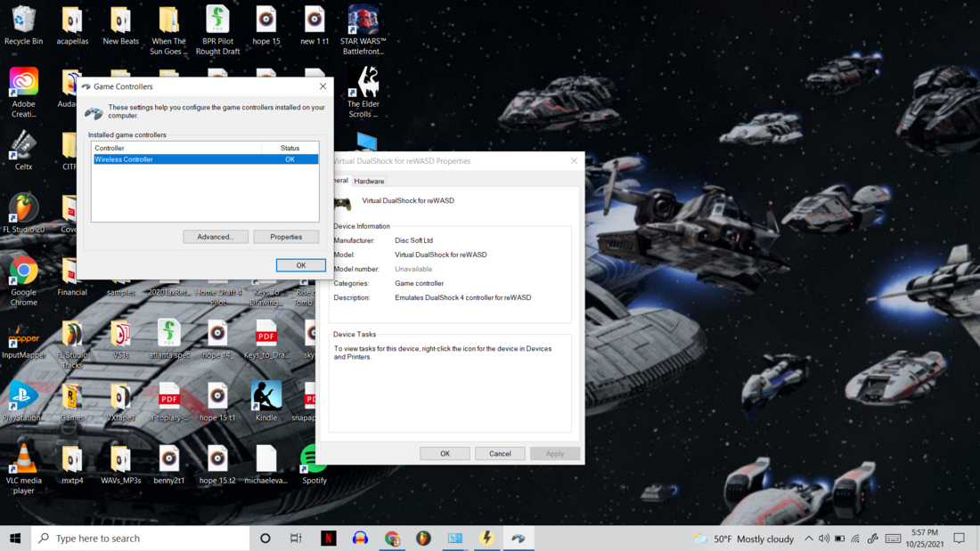Viewport: 980px width, 551px height.
Task: Select the When The Sun Goes folder
Action: (x=168, y=30)
